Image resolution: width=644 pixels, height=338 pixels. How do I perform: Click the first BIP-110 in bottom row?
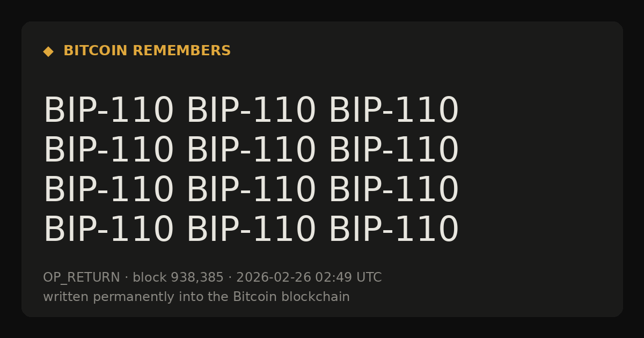[x=108, y=230]
